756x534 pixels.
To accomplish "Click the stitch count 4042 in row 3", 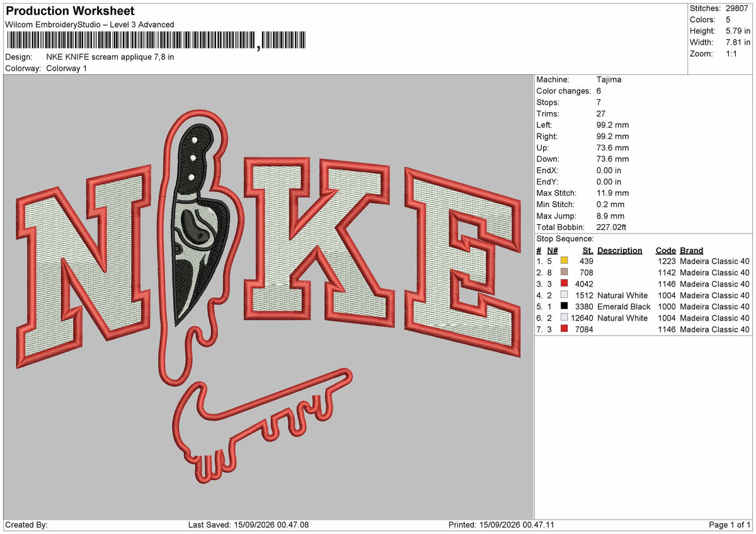I will tap(584, 283).
